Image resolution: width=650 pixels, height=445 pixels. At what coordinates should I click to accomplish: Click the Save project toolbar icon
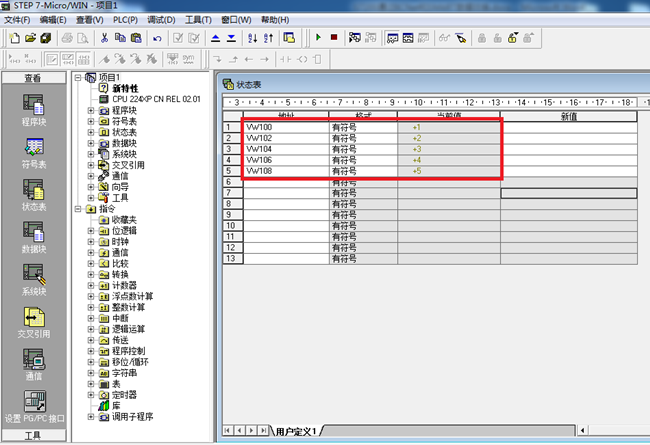pos(46,38)
